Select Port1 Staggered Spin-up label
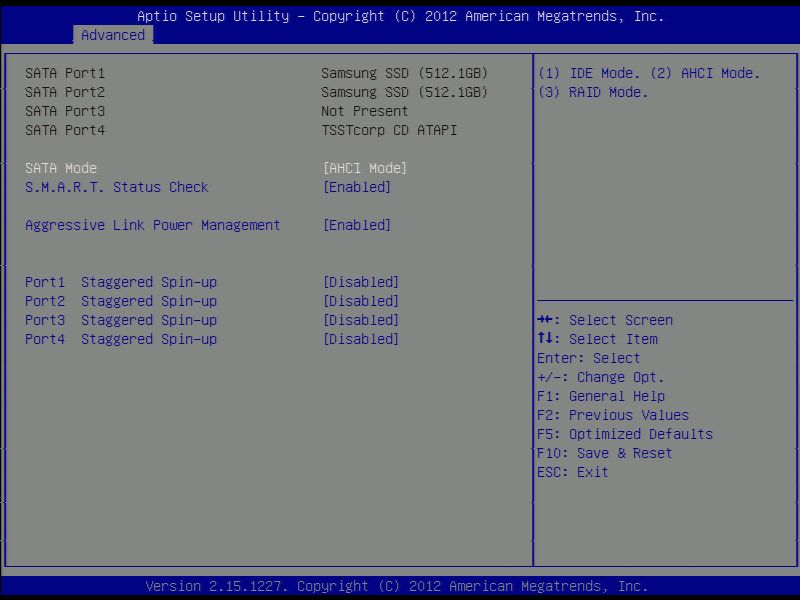Screen dimensions: 800x600 point(121,282)
